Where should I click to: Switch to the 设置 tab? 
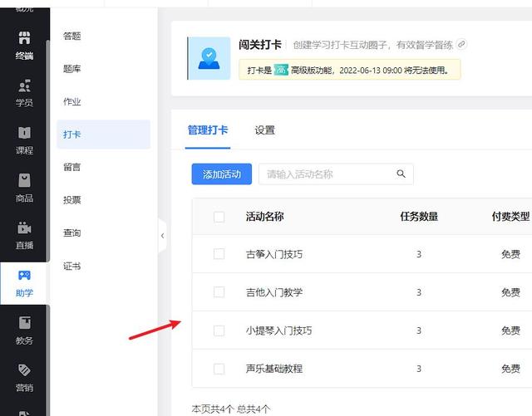click(264, 130)
